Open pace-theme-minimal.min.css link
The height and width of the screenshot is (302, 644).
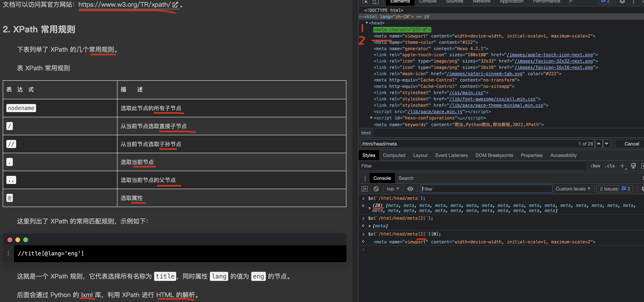click(x=496, y=105)
